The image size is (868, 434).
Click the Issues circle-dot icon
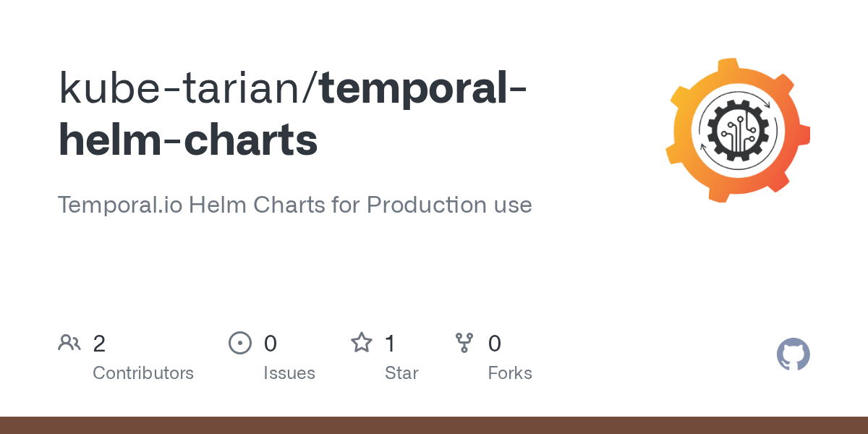click(x=239, y=343)
